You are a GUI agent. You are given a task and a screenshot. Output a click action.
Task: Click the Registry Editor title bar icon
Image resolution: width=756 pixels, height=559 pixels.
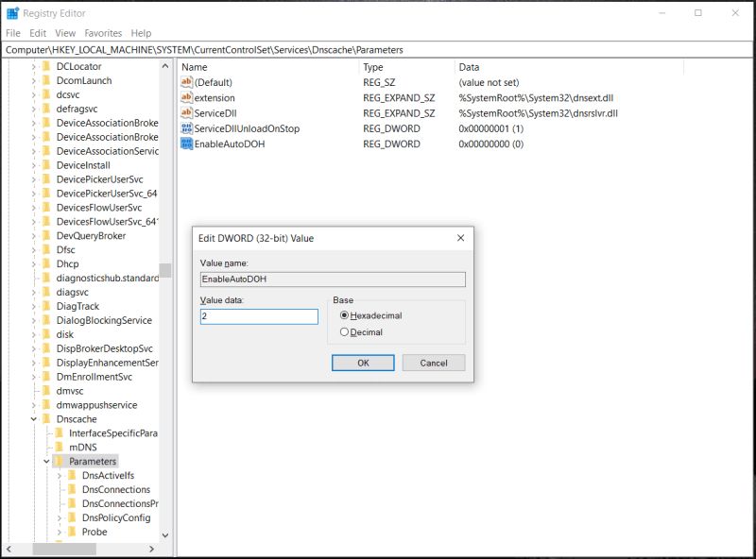click(12, 13)
